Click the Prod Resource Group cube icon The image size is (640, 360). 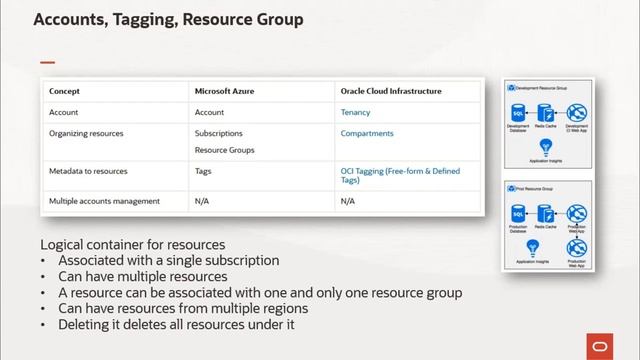pyautogui.click(x=511, y=189)
